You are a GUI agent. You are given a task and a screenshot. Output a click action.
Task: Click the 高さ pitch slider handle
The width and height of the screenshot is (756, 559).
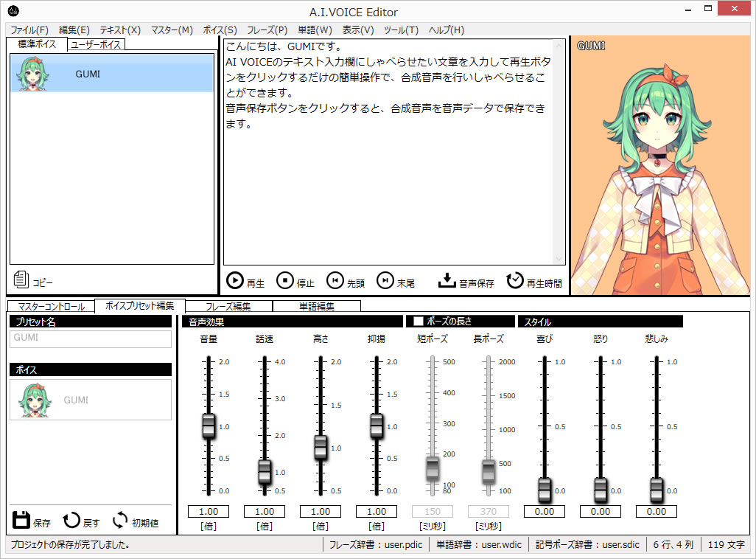tap(321, 448)
